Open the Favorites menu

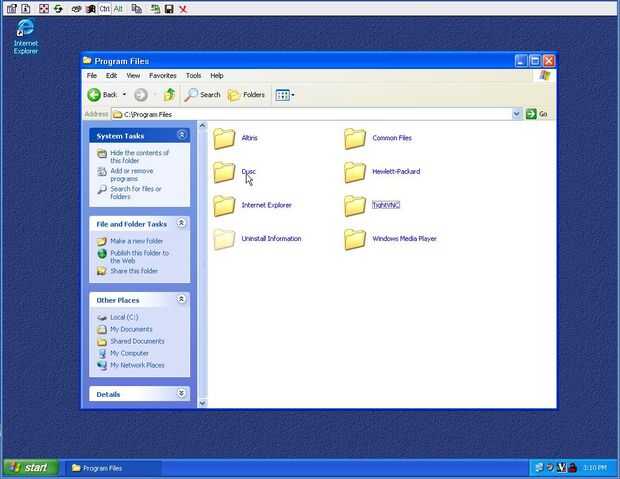tap(163, 75)
